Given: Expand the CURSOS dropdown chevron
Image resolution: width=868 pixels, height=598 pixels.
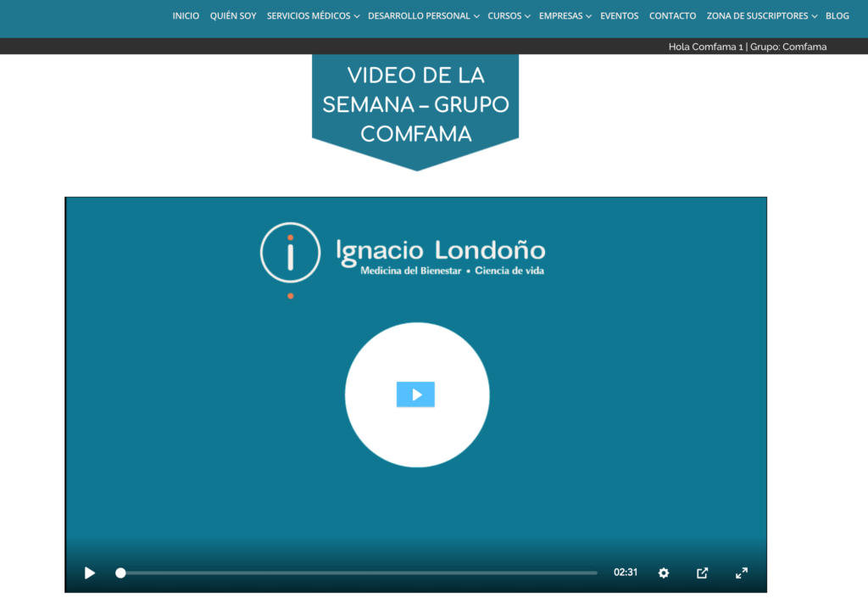Looking at the screenshot, I should click(527, 17).
